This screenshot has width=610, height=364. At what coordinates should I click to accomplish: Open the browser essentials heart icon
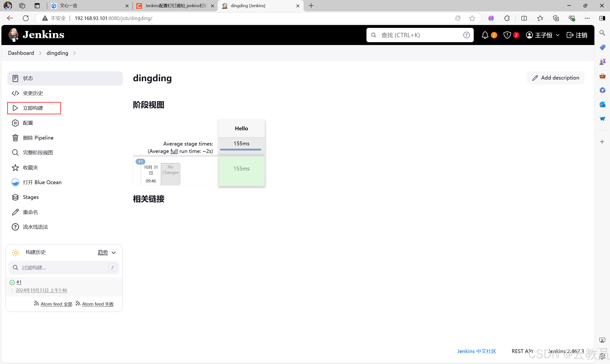click(x=571, y=18)
